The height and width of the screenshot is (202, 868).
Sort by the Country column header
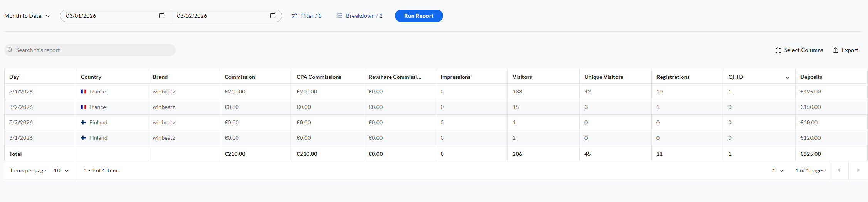(x=91, y=77)
